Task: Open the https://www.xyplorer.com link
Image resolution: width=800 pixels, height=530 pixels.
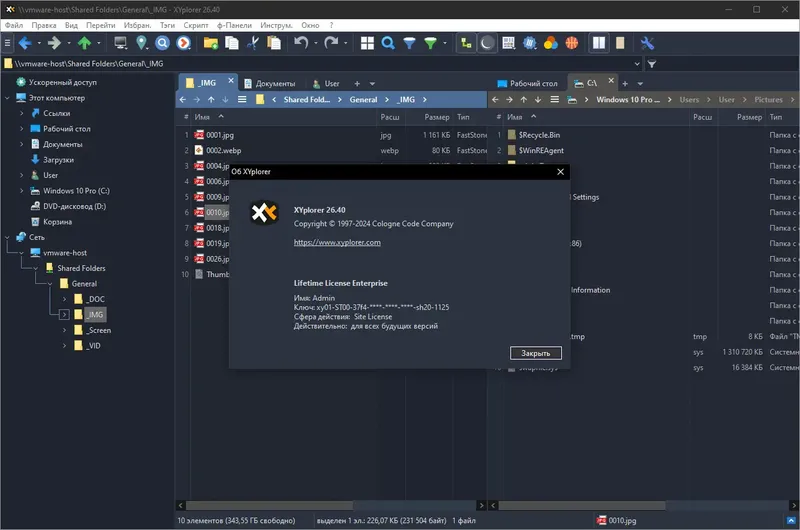Action: pos(337,242)
